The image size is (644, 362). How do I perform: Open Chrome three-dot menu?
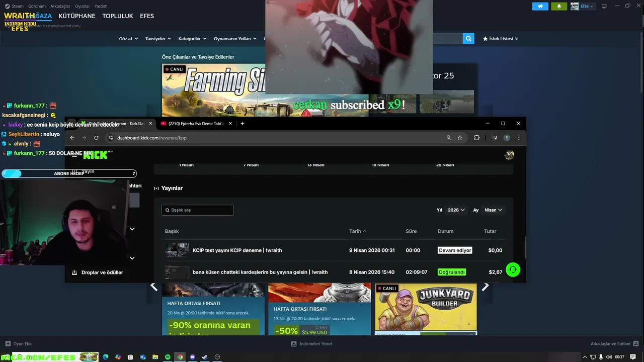tap(519, 138)
